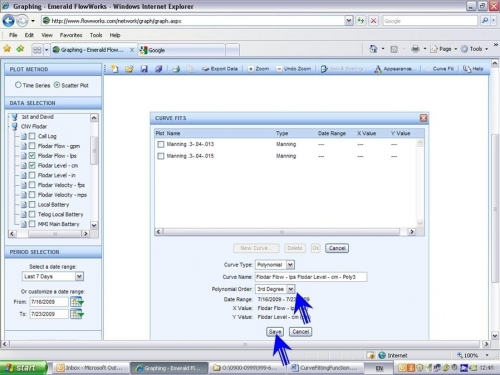500x375 pixels.
Task: Click Export Data in the toolbar
Action: click(x=220, y=69)
